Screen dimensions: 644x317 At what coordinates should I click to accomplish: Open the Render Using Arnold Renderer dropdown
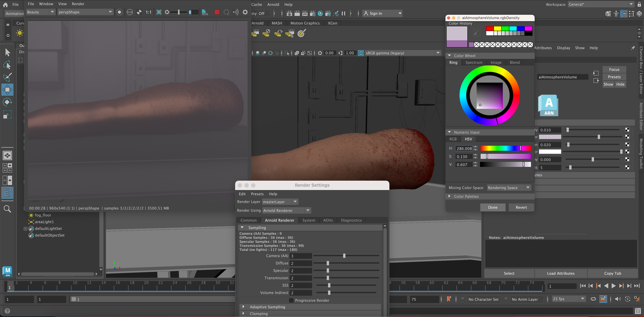[x=286, y=210]
